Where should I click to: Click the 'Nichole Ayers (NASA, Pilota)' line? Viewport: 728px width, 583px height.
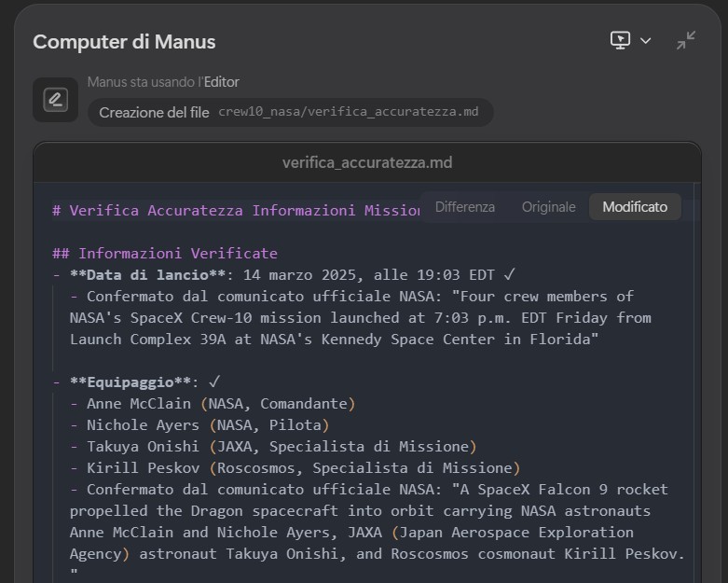click(x=199, y=424)
